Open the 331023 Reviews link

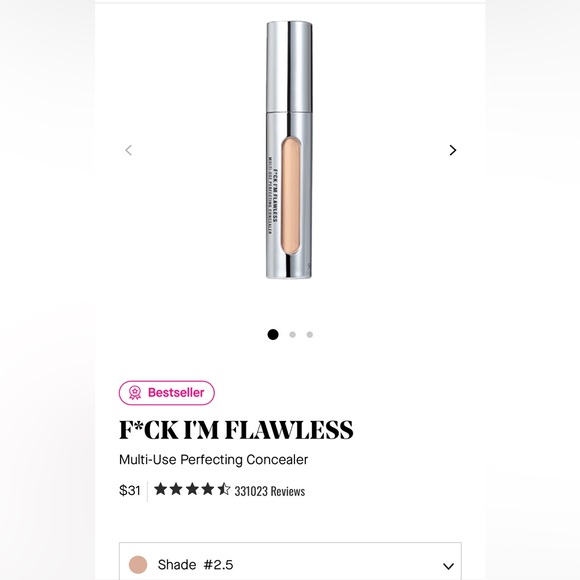270,491
